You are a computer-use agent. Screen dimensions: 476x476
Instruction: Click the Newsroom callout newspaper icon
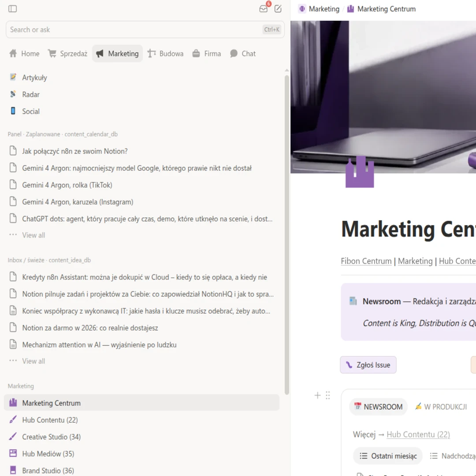(x=353, y=301)
